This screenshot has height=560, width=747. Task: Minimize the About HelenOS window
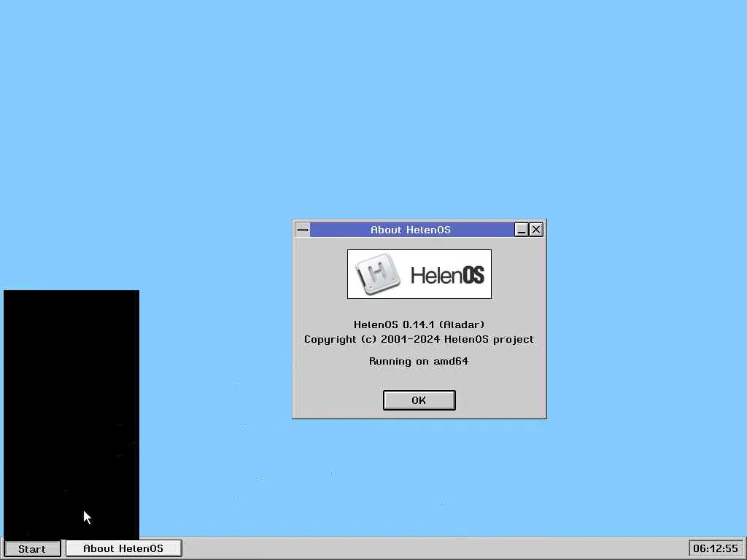click(521, 230)
